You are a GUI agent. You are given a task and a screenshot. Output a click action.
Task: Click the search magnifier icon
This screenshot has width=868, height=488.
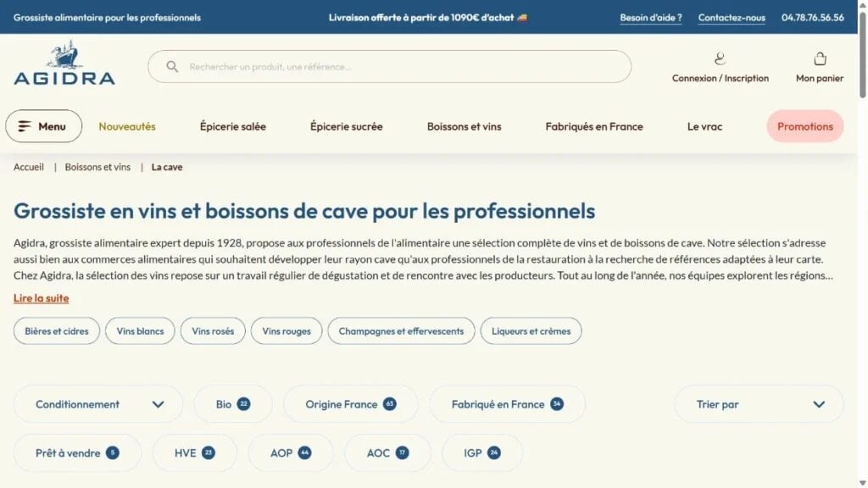click(x=172, y=66)
